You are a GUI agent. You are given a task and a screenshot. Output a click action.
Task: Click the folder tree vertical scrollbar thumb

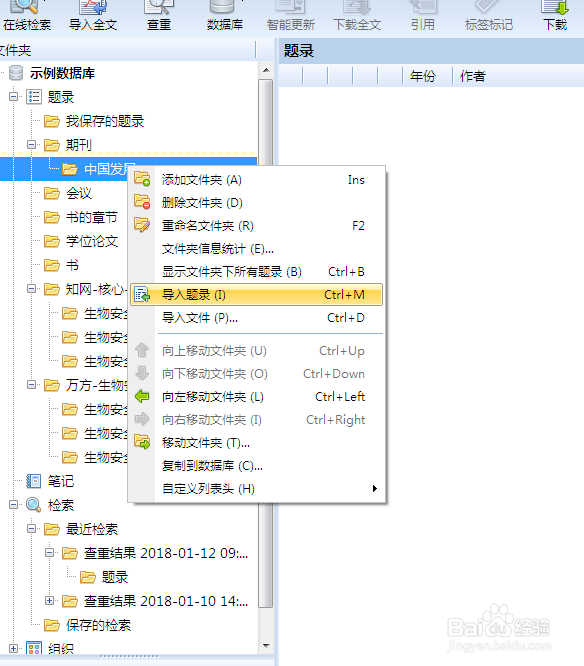pyautogui.click(x=266, y=344)
